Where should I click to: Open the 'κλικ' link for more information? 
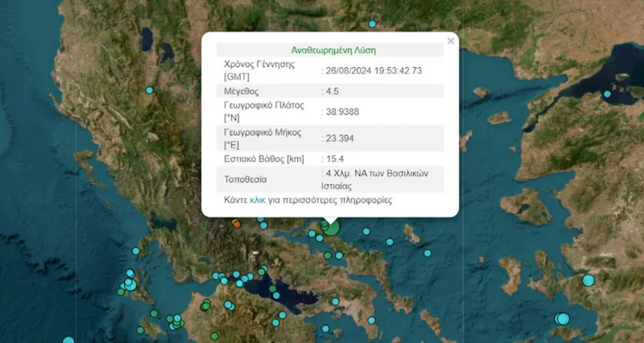tap(258, 200)
